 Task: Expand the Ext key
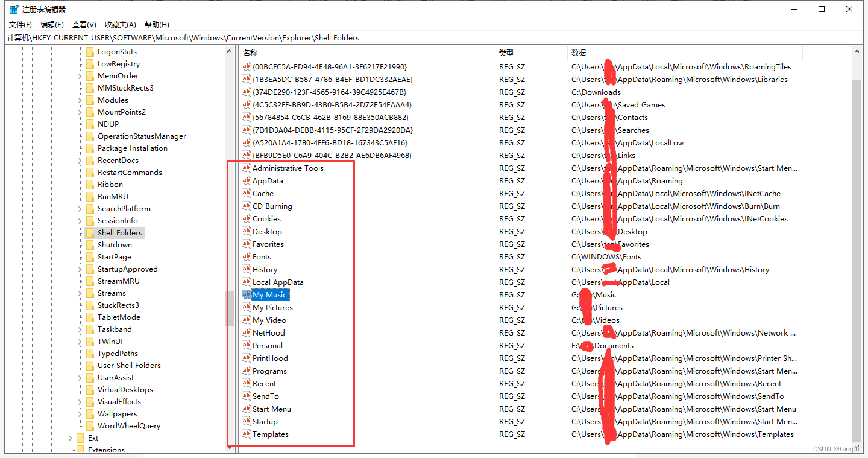click(71, 437)
